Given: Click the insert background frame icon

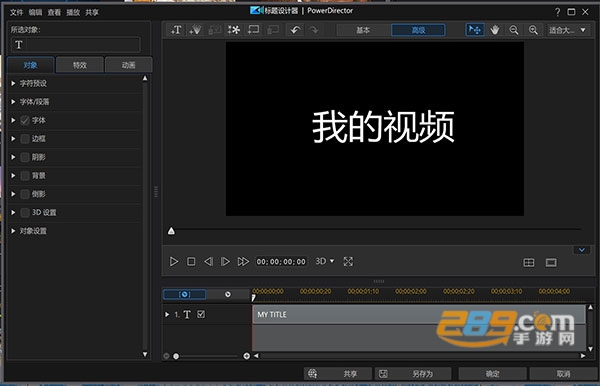Looking at the screenshot, I should pos(253,30).
